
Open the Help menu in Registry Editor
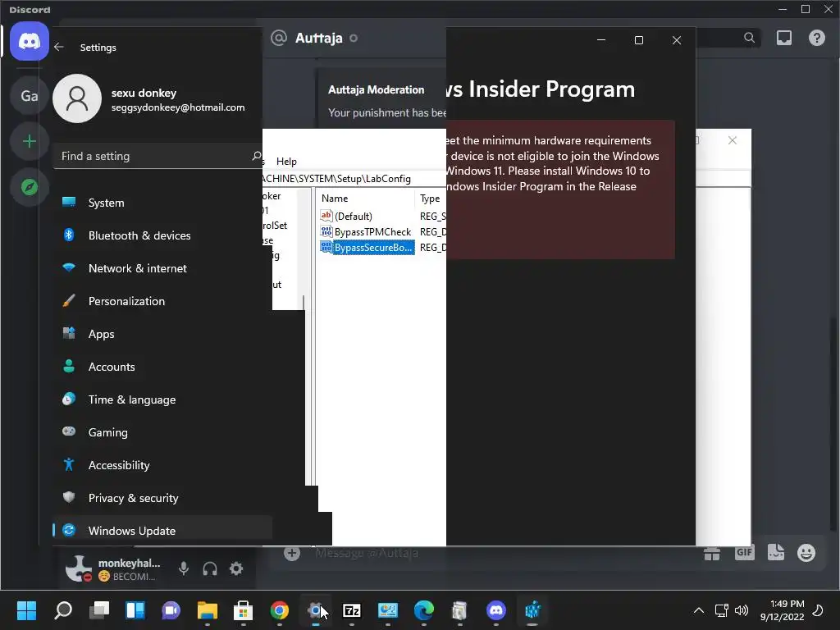286,162
